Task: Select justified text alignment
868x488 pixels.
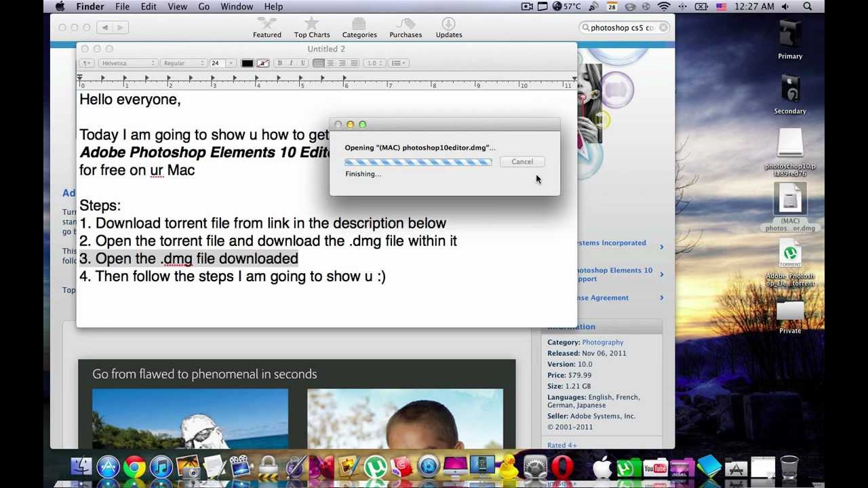Action: tap(353, 63)
